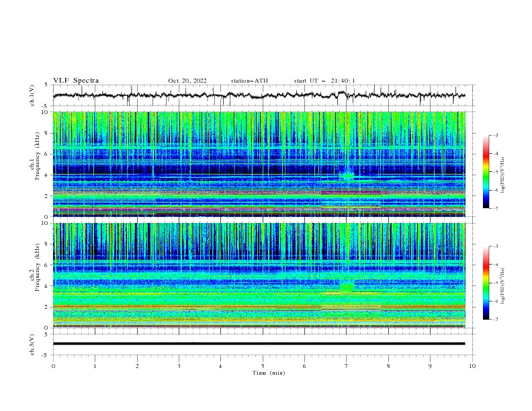This screenshot has height=411, width=532.
Task: Click the "-7" tick on ch.1 colorbar
Action: click(x=496, y=208)
